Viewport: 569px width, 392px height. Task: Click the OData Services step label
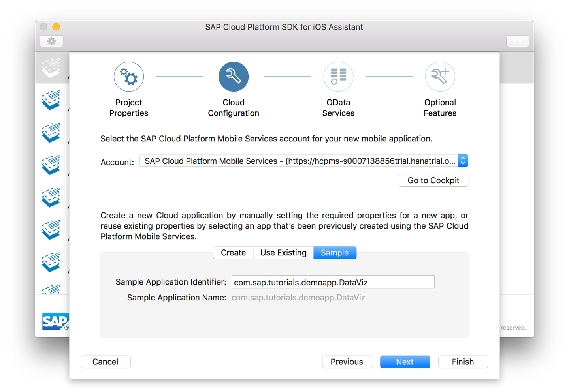coord(338,108)
